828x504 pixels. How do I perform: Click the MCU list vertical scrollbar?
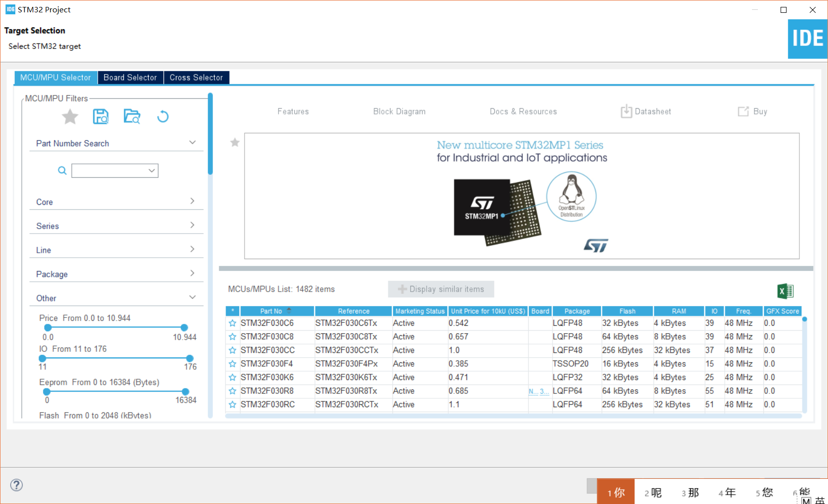804,365
